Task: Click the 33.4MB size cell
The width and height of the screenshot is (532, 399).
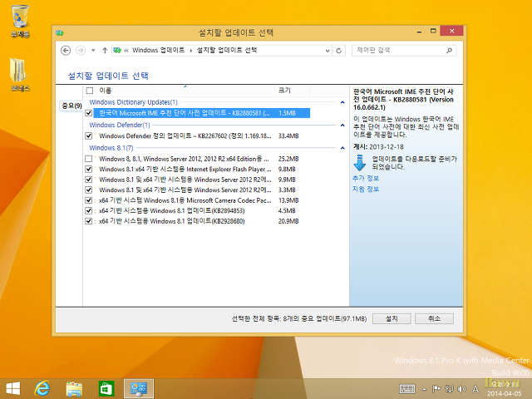Action: (288, 136)
